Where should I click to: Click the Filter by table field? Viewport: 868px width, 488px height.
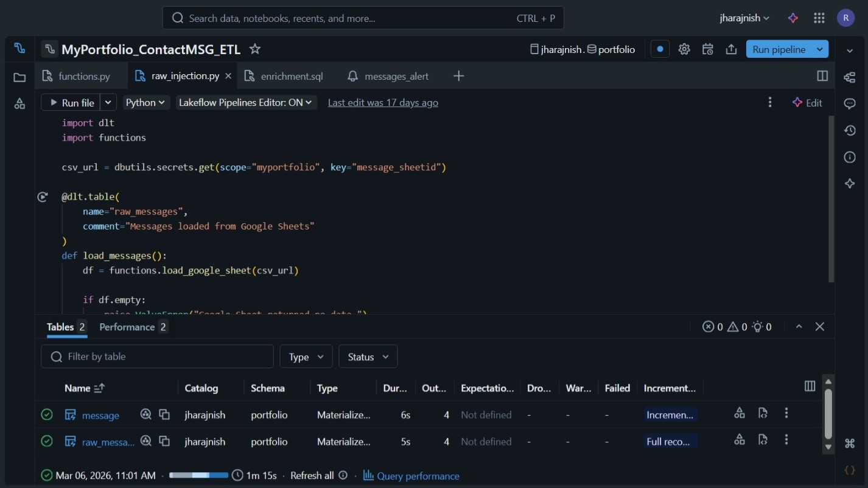(157, 357)
